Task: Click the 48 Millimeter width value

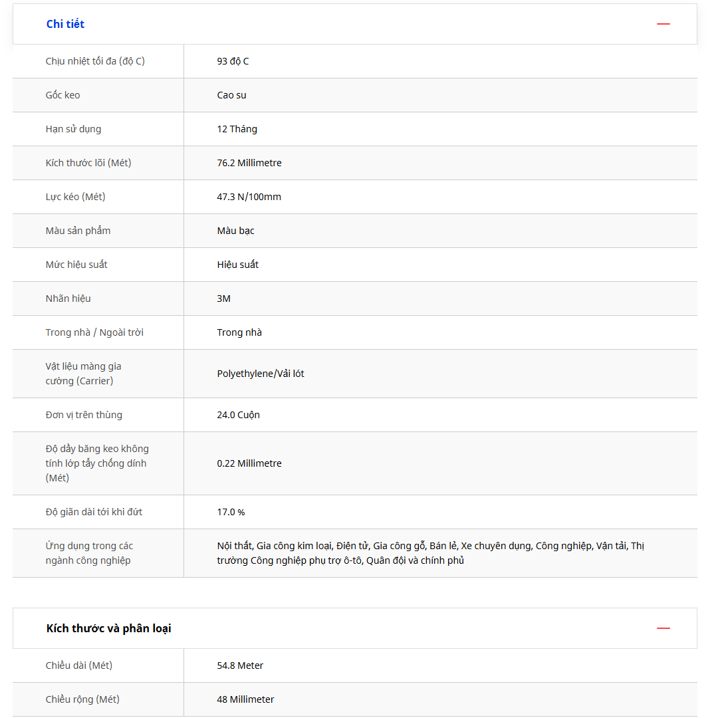Action: coord(245,699)
